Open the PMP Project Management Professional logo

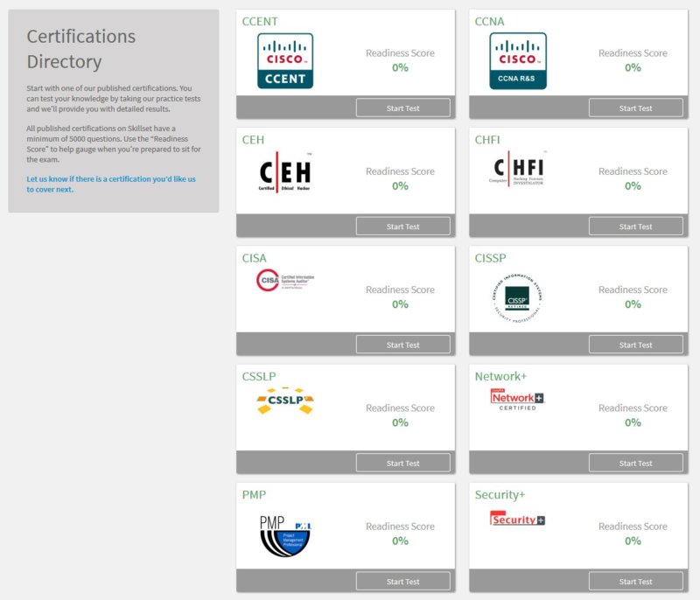tap(285, 536)
